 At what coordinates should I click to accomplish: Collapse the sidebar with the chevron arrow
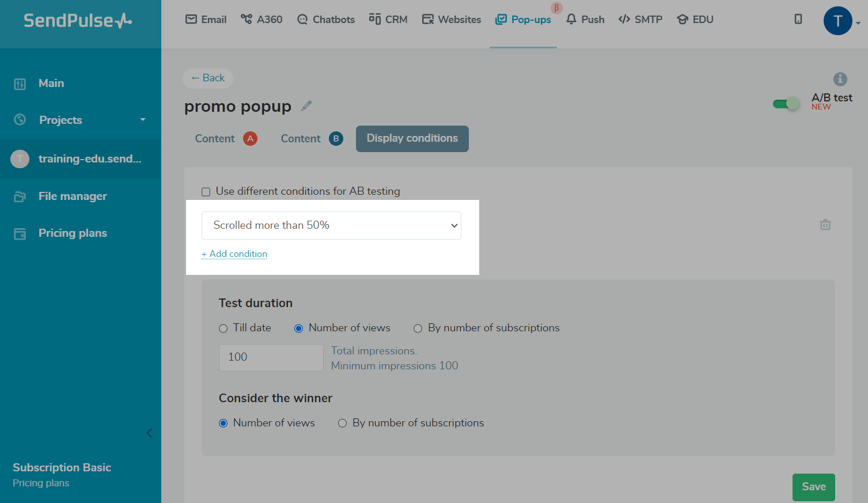point(149,433)
